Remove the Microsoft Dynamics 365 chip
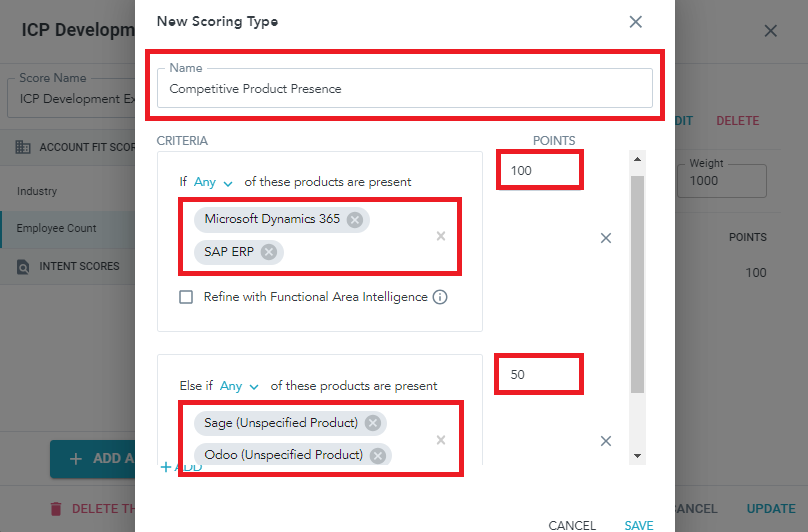The width and height of the screenshot is (808, 532). pyautogui.click(x=354, y=220)
